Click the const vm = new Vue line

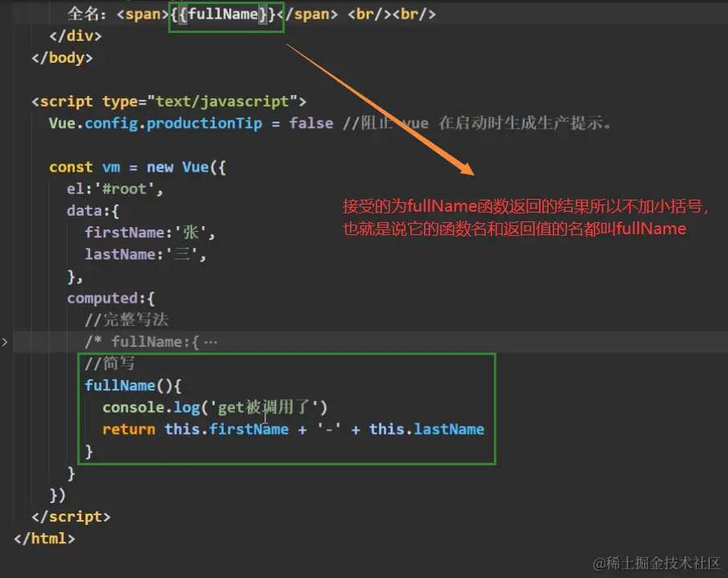(x=138, y=167)
